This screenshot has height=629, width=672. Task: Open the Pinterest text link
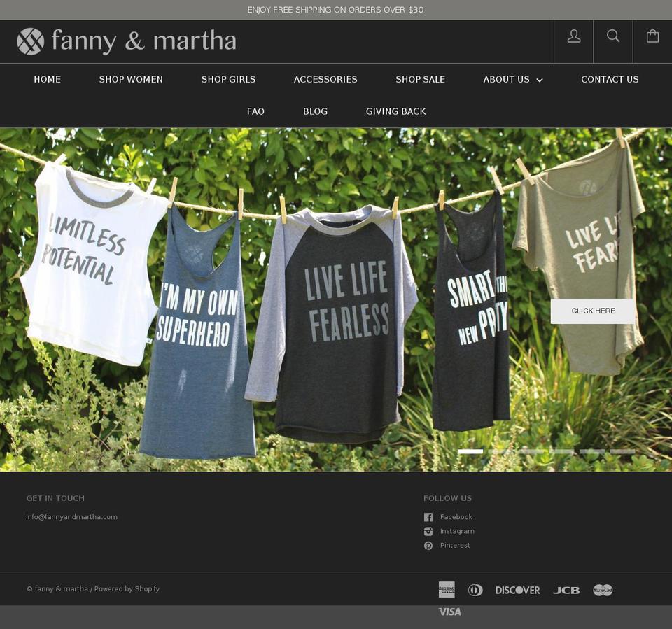pyautogui.click(x=455, y=545)
